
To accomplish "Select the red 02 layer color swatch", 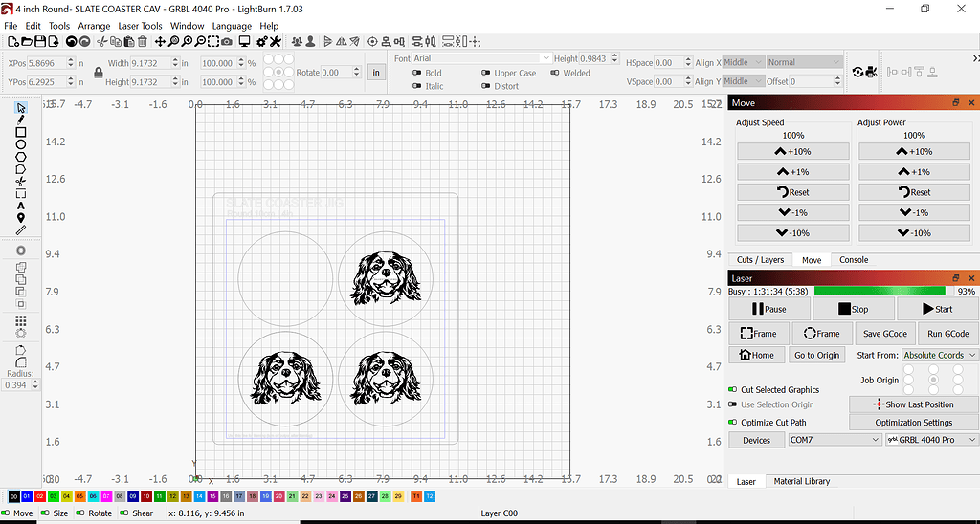I will pyautogui.click(x=40, y=496).
